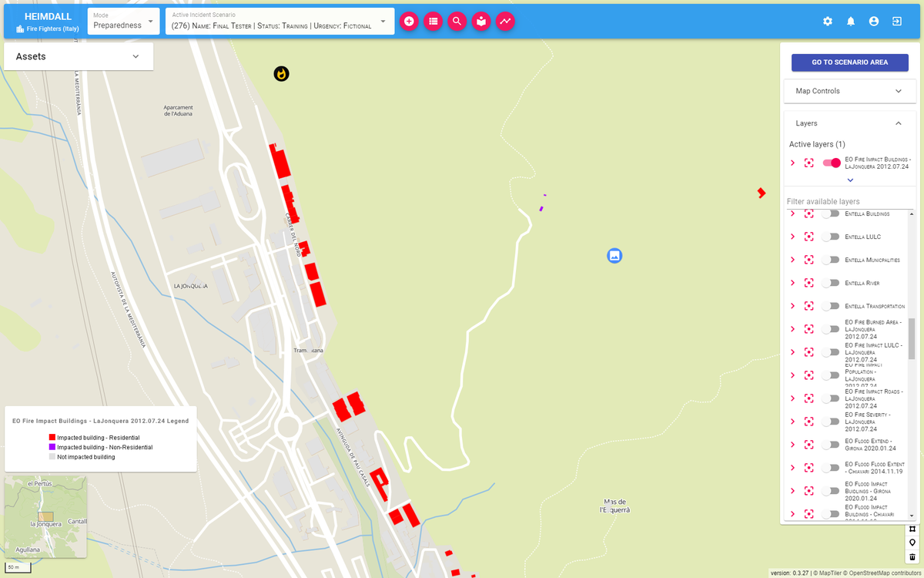
Task: Open user account profile icon
Action: click(x=874, y=22)
